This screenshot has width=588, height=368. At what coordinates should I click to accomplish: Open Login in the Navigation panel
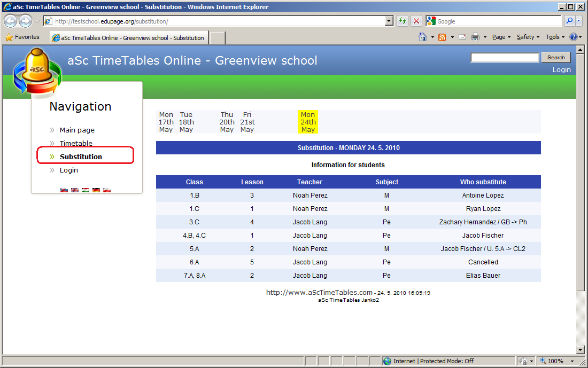68,170
